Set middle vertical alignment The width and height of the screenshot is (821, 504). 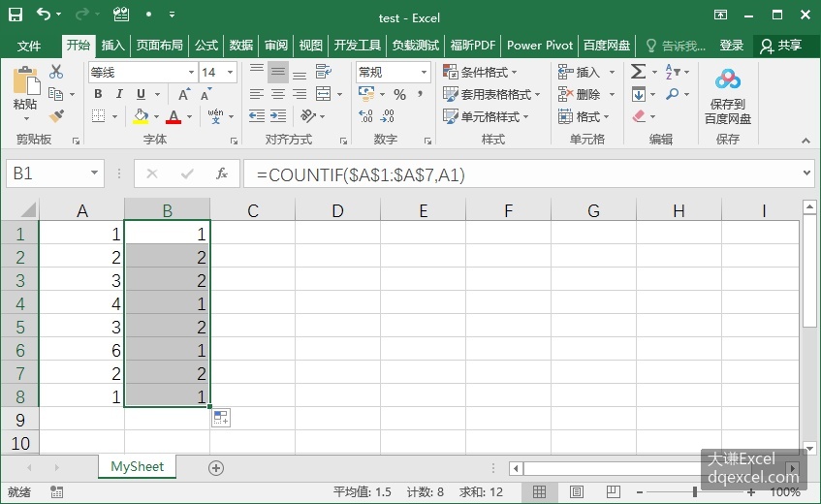pos(278,72)
